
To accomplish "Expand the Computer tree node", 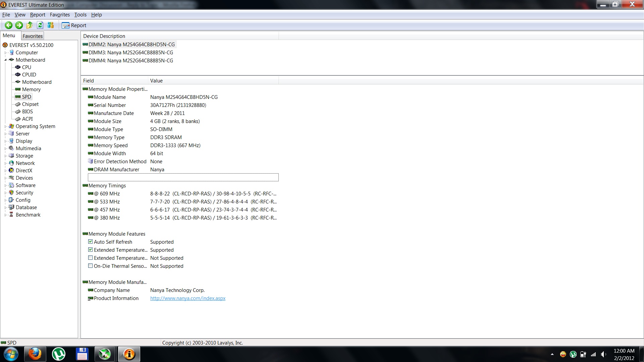I will click(5, 53).
